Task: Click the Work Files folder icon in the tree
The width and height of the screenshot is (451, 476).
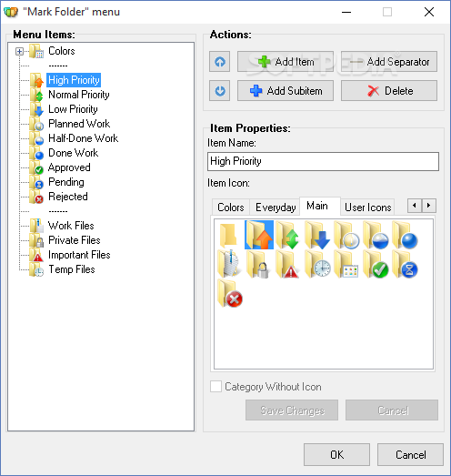Action: 36,226
